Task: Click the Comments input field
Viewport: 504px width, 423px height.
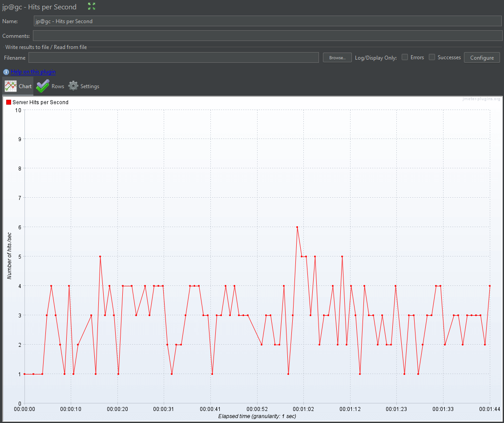Action: click(x=178, y=36)
